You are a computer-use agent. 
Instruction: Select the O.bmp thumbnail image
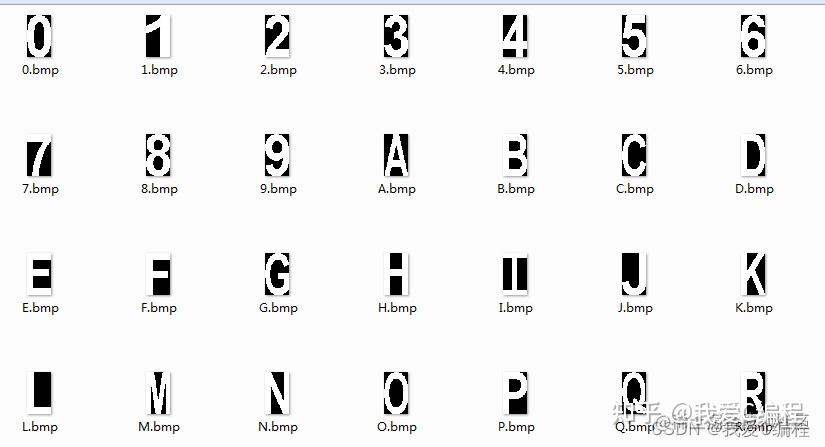coord(396,393)
